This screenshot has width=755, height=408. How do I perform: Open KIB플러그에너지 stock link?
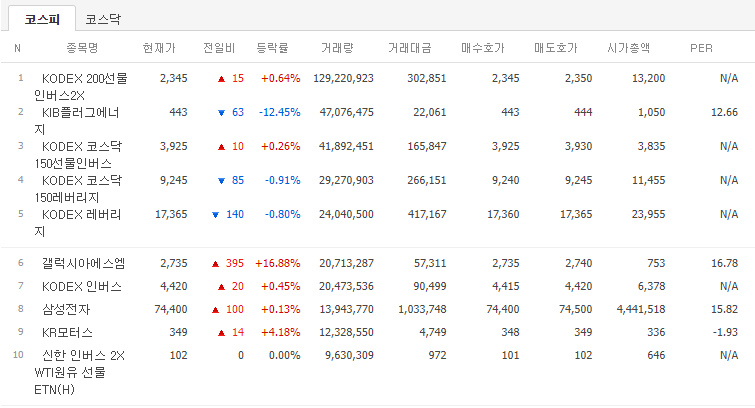pyautogui.click(x=77, y=121)
